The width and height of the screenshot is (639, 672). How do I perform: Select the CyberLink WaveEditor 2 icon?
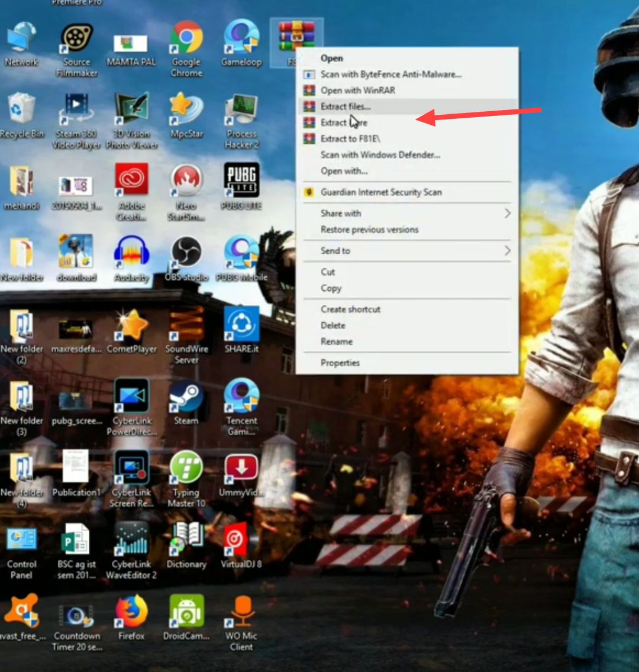(131, 551)
